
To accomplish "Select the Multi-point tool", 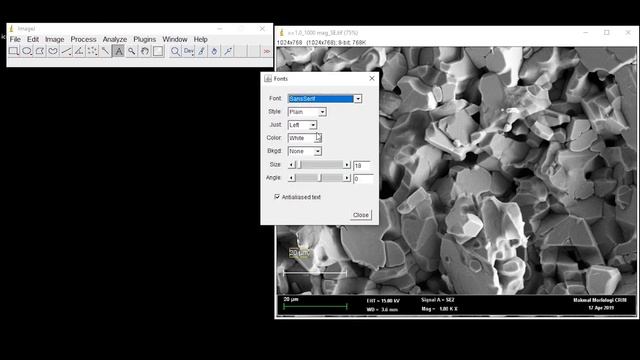I will 92,51.
